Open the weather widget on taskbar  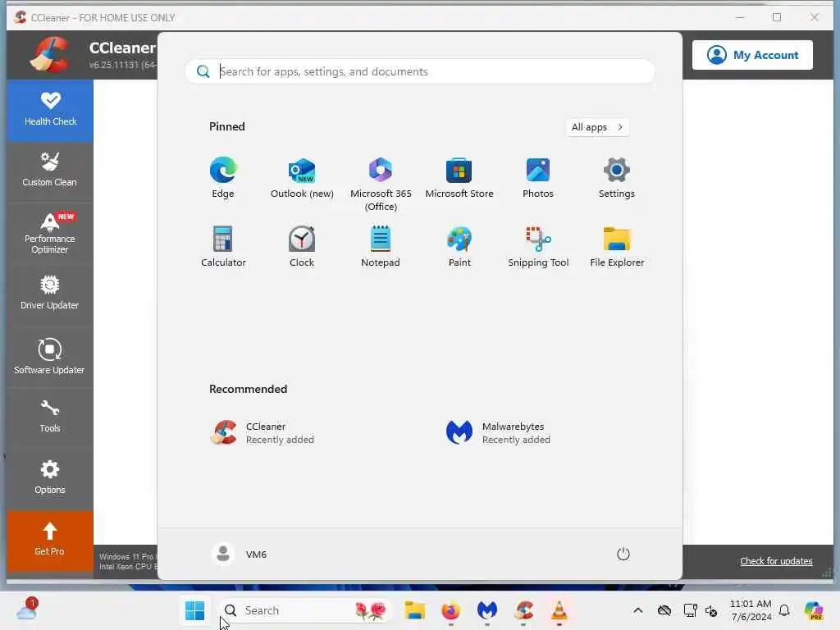27,609
